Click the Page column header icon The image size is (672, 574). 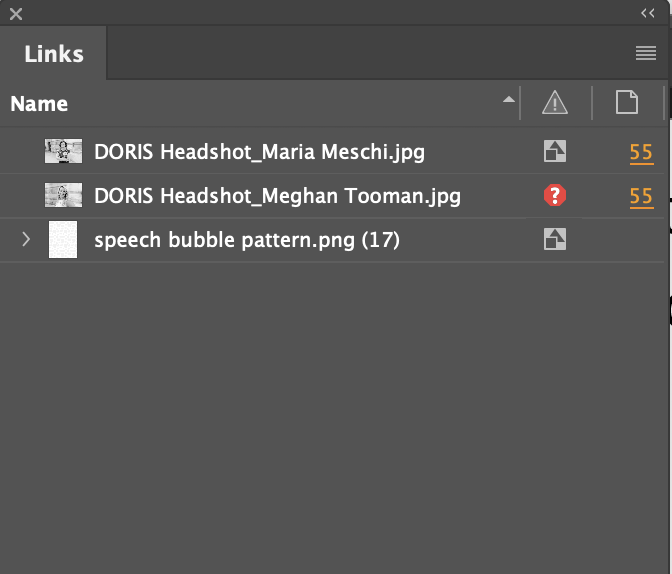(x=627, y=102)
